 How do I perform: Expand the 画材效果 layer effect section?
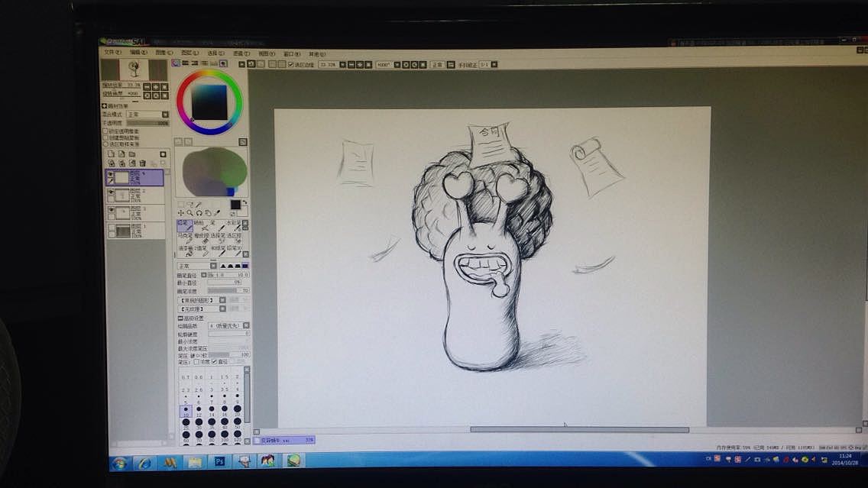click(104, 105)
